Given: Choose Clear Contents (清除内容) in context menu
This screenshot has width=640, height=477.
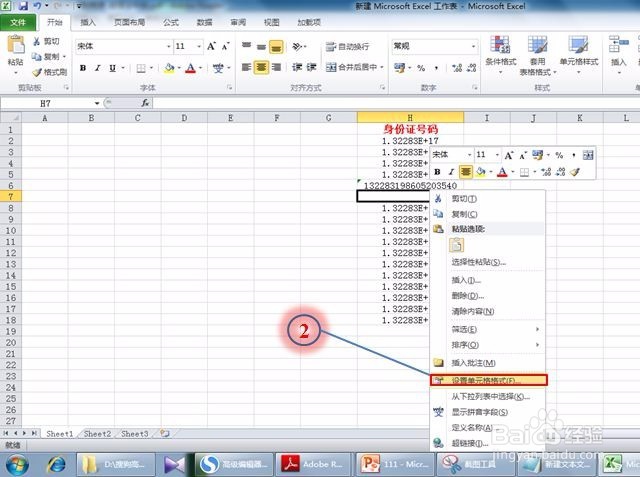Looking at the screenshot, I should point(488,311).
